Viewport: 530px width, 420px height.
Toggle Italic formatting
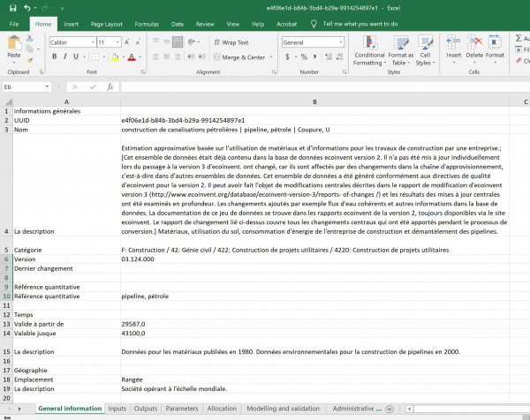(x=64, y=56)
